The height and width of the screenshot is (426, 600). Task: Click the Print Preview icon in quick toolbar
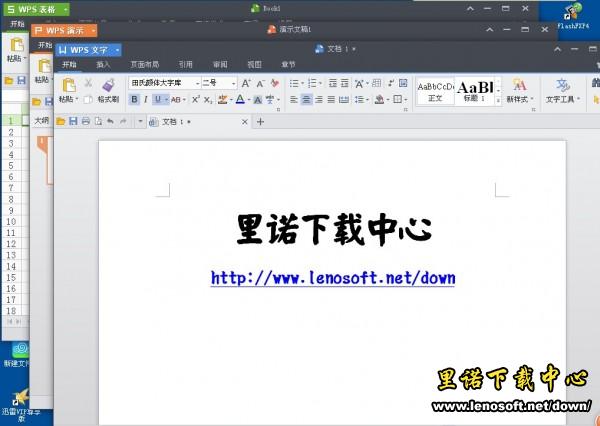pyautogui.click(x=98, y=121)
